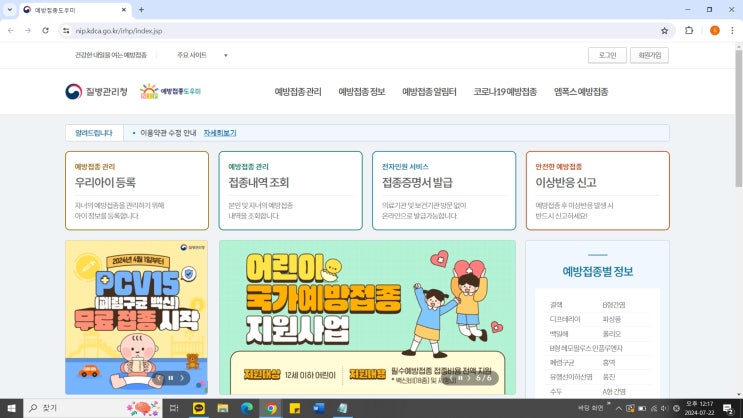Click 백일해 in vaccine info list
Viewport: 743px width, 418px height.
559,334
